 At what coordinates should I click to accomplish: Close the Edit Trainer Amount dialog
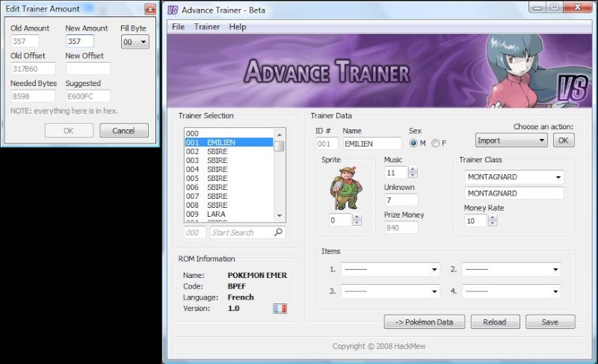tap(150, 9)
